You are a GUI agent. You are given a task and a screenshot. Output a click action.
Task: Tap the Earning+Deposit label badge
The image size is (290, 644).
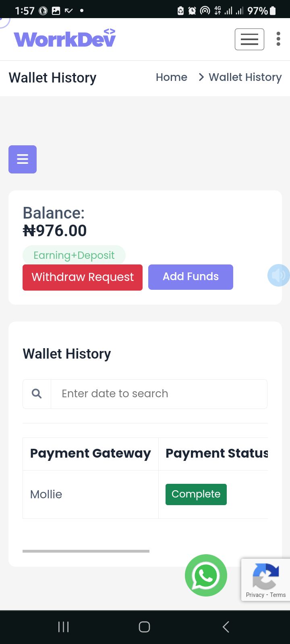[x=74, y=255]
